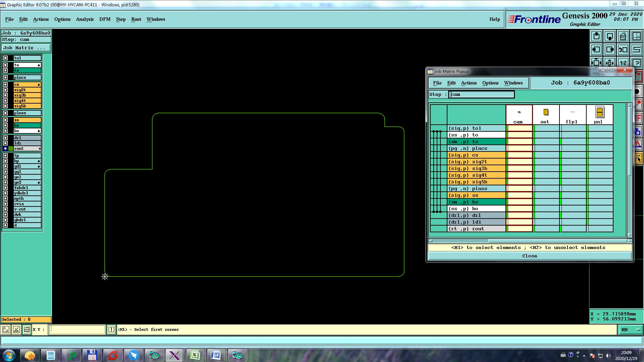This screenshot has width=644, height=362.
Task: Click the question mark help icon
Action: [x=636, y=63]
